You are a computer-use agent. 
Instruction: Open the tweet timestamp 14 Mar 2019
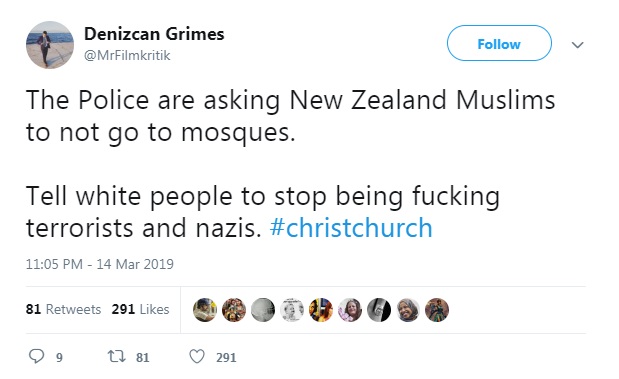tap(99, 264)
